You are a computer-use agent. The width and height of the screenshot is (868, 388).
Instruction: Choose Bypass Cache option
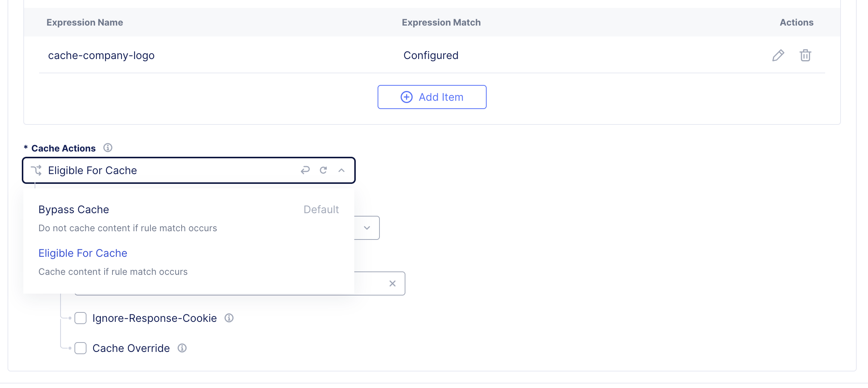[x=74, y=209]
